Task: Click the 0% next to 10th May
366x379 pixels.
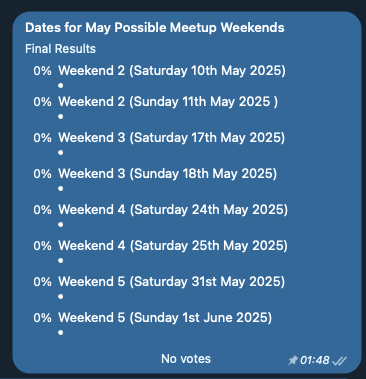Action: tap(42, 71)
